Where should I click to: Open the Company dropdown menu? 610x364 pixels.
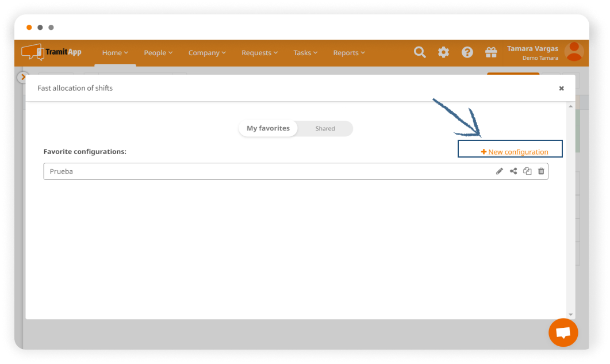click(207, 53)
